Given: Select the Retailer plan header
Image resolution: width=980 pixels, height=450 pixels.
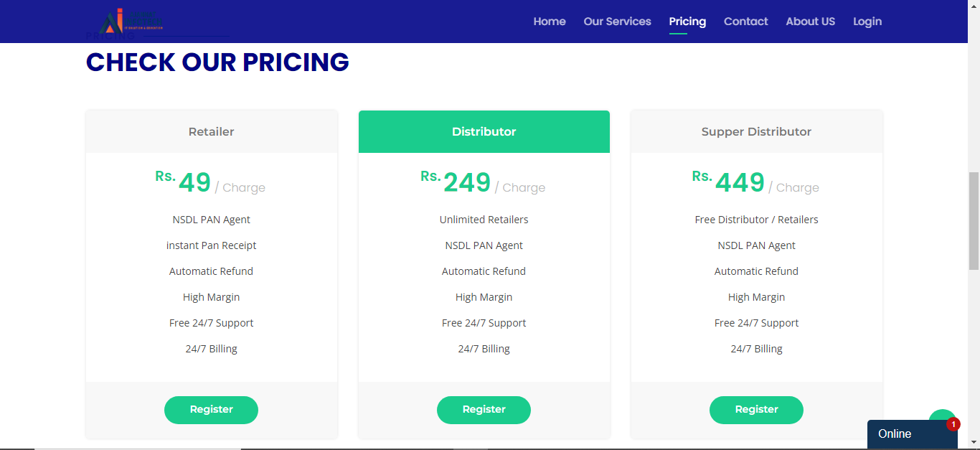Looking at the screenshot, I should pyautogui.click(x=211, y=132).
